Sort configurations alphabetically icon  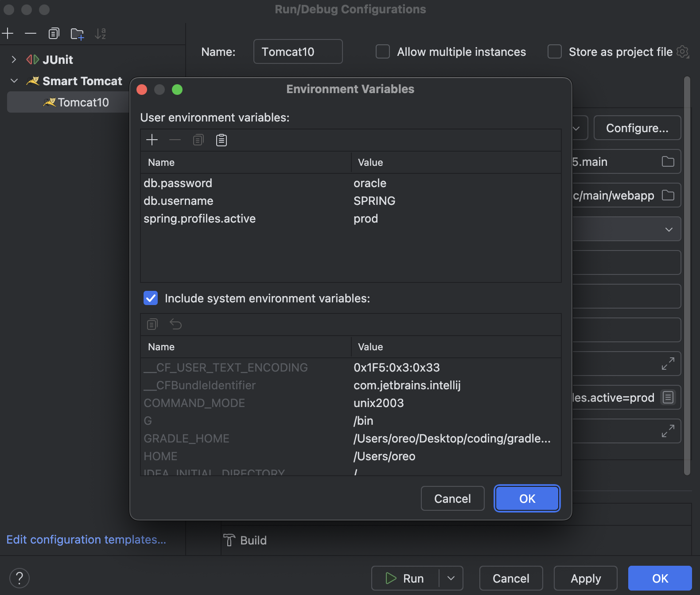(x=101, y=33)
